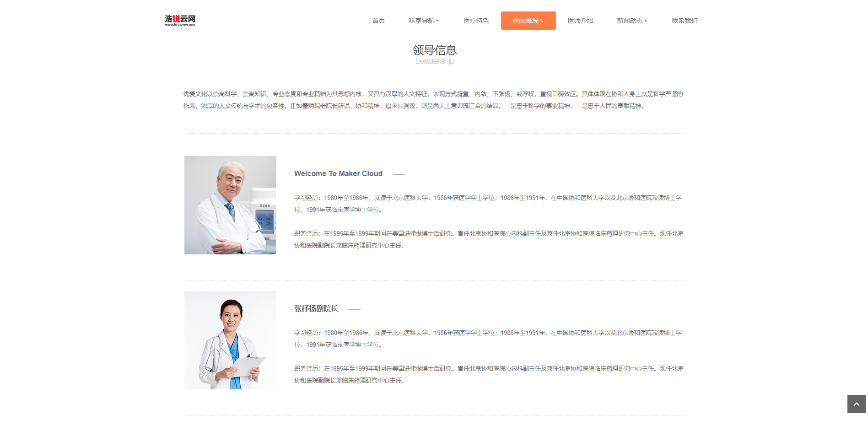Click the 'Leadership' subtitle text
The height and width of the screenshot is (426, 868).
point(435,61)
